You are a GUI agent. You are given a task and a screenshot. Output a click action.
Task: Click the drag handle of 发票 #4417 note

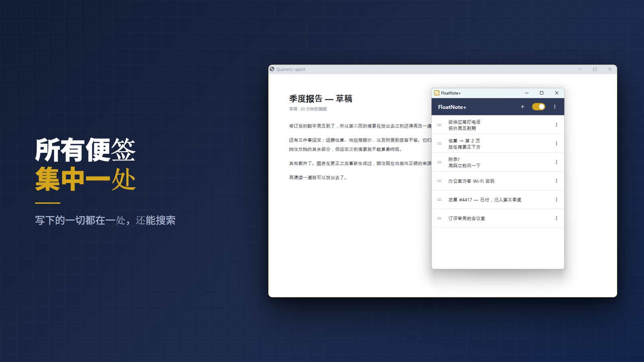coord(440,200)
